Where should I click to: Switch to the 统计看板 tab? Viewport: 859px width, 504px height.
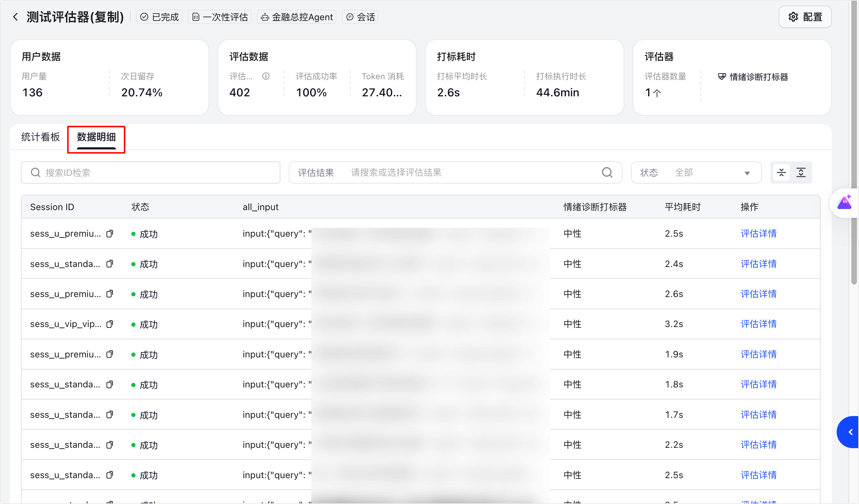pyautogui.click(x=41, y=137)
